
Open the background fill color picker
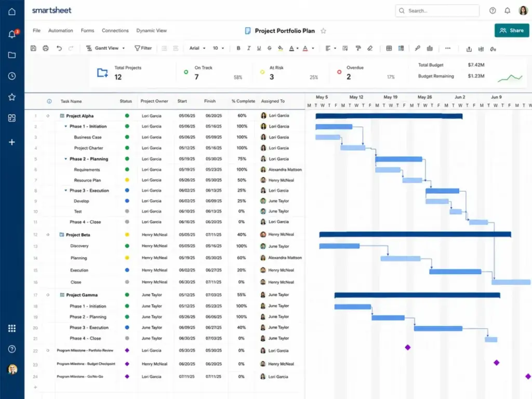tap(280, 48)
